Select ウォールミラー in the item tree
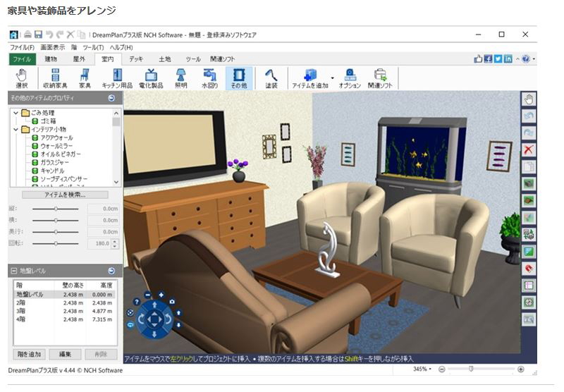 (56, 146)
